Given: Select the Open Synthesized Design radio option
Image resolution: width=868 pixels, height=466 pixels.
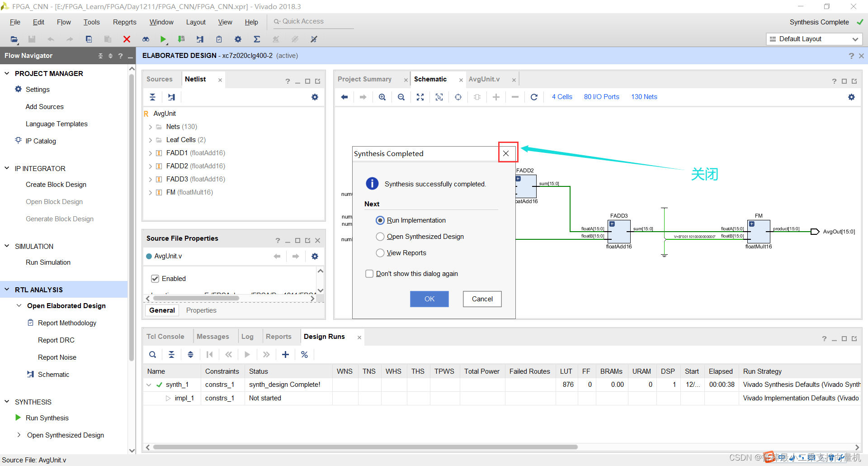Looking at the screenshot, I should pyautogui.click(x=380, y=237).
